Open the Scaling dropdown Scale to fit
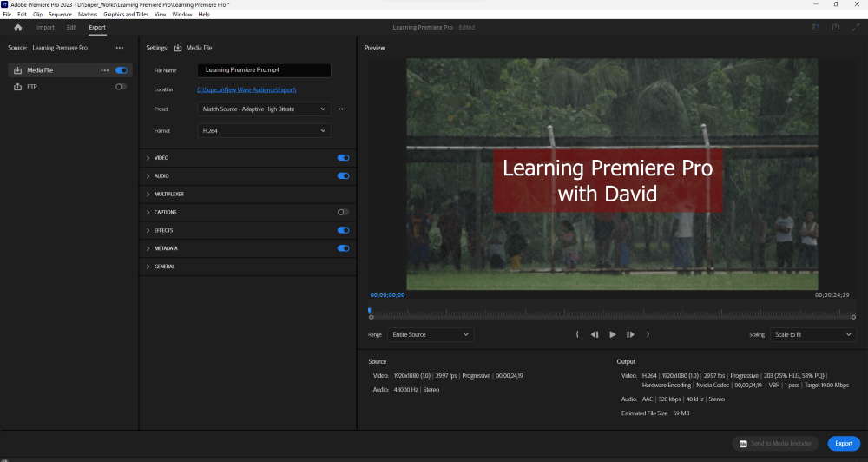Viewport: 868px width, 462px height. [x=813, y=334]
